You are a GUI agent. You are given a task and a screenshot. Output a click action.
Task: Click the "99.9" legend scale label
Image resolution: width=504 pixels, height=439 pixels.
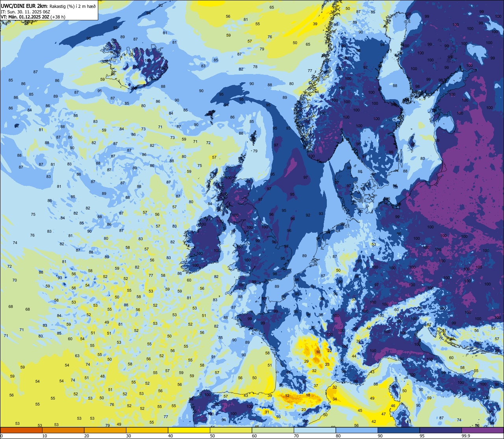tap(466, 436)
